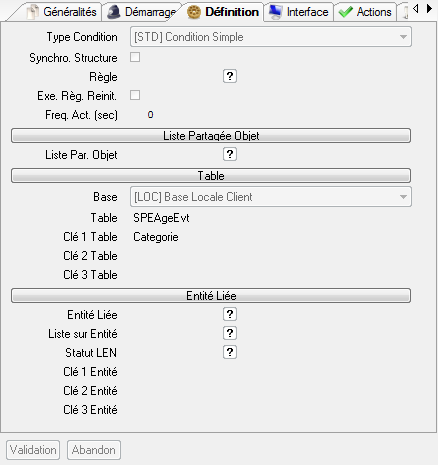Click the question mark icon for Entité Liée field

click(x=230, y=314)
